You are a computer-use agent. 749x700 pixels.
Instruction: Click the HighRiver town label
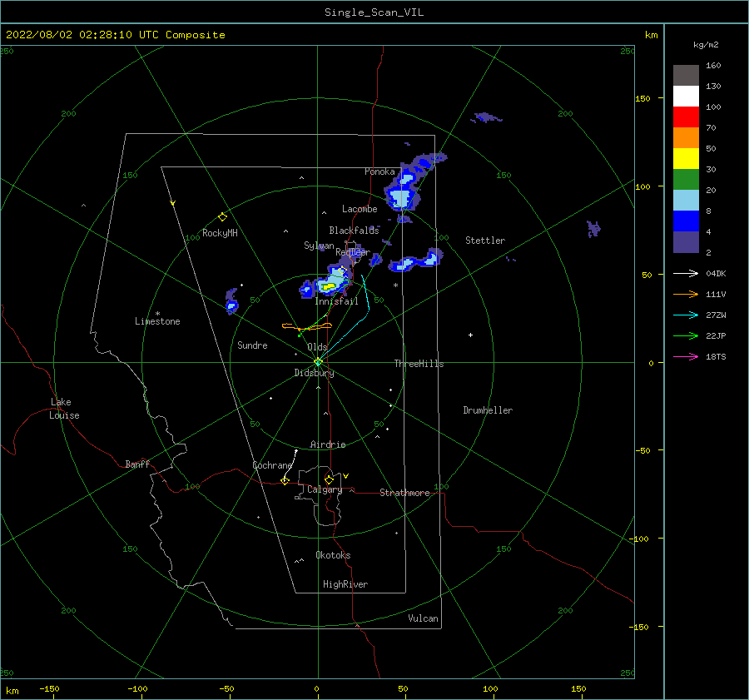coord(345,584)
